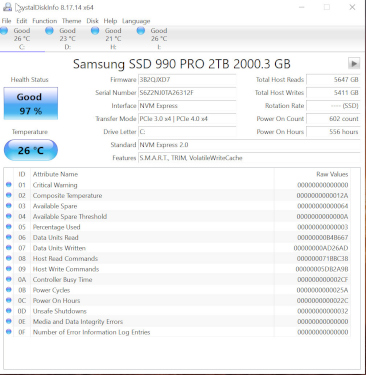366x375 pixels.
Task: Click Total Host Reads value 5647 GB
Action: tap(333, 80)
